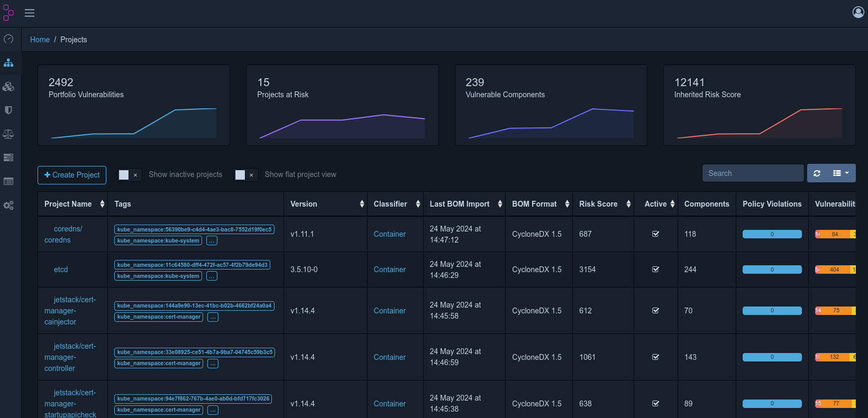Click the Create Project button
This screenshot has height=418, width=868.
(72, 175)
